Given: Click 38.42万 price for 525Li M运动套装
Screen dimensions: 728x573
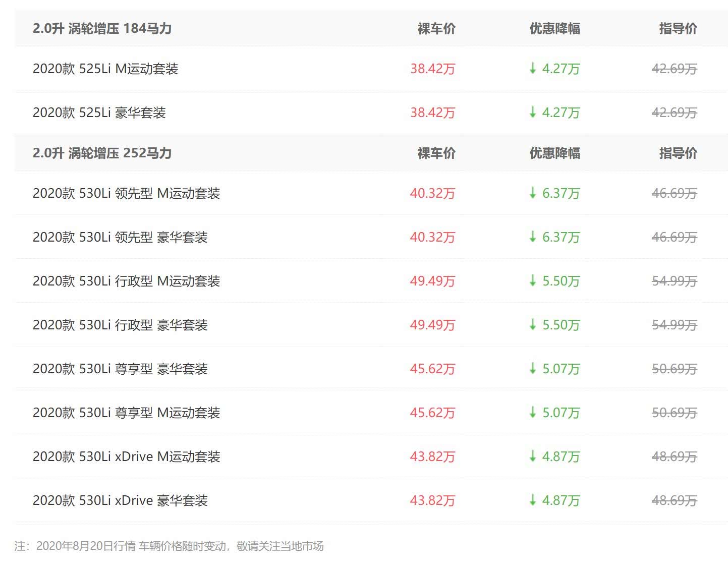Looking at the screenshot, I should click(432, 69).
